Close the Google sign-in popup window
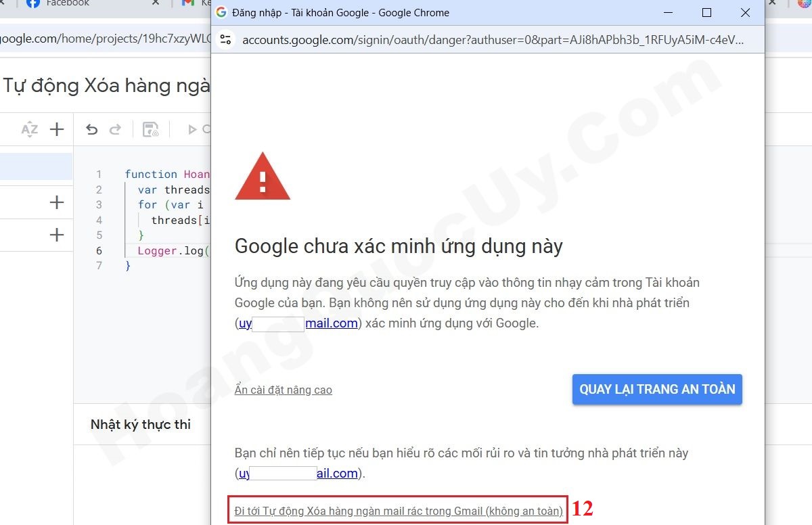The image size is (812, 525). [745, 12]
